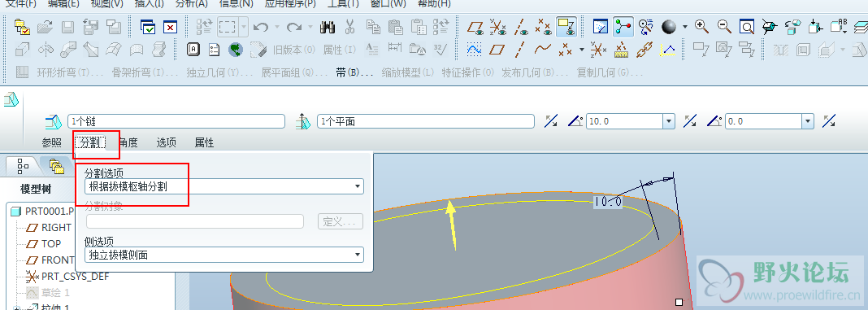Click the zoom out magnifier

tap(724, 26)
